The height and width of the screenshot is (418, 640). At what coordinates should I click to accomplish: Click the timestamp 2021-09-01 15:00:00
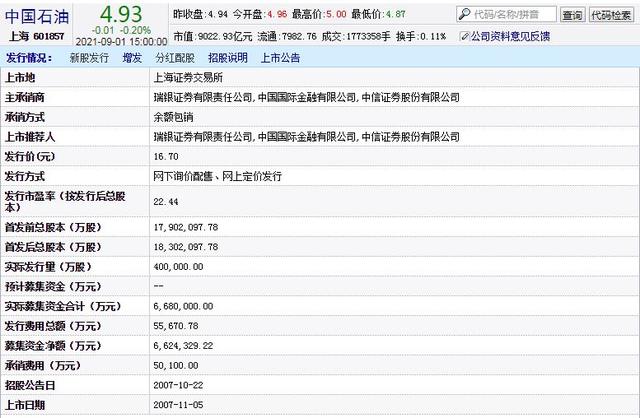121,42
